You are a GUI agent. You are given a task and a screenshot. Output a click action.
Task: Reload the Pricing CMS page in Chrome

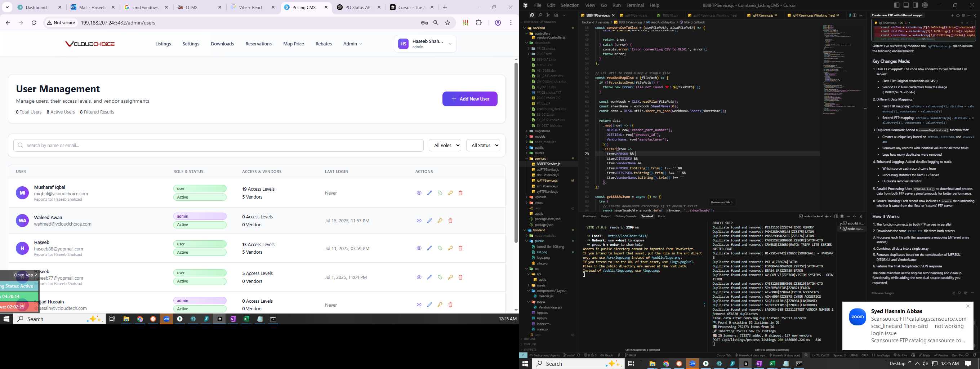[x=34, y=23]
